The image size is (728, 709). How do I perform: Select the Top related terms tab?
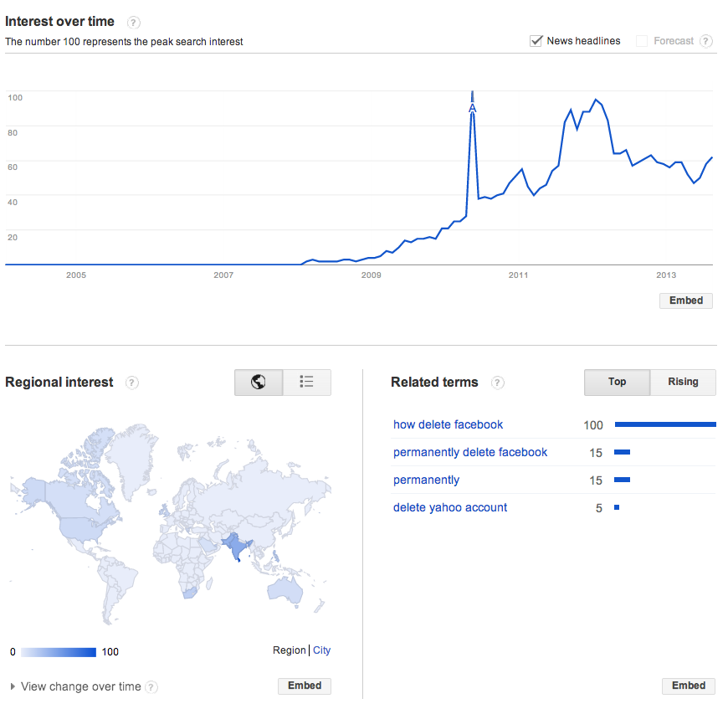point(617,383)
